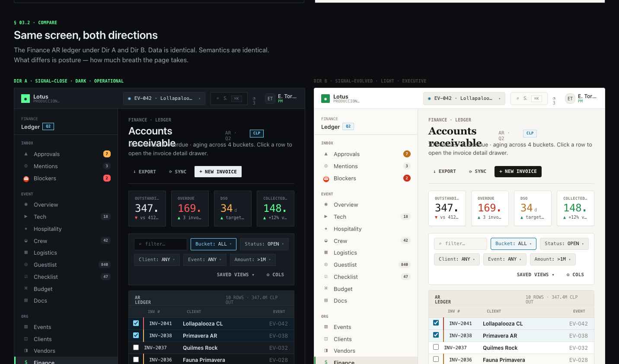The image size is (619, 364).
Task: Click Fauna Primavera client in light ledger
Action: (x=504, y=360)
